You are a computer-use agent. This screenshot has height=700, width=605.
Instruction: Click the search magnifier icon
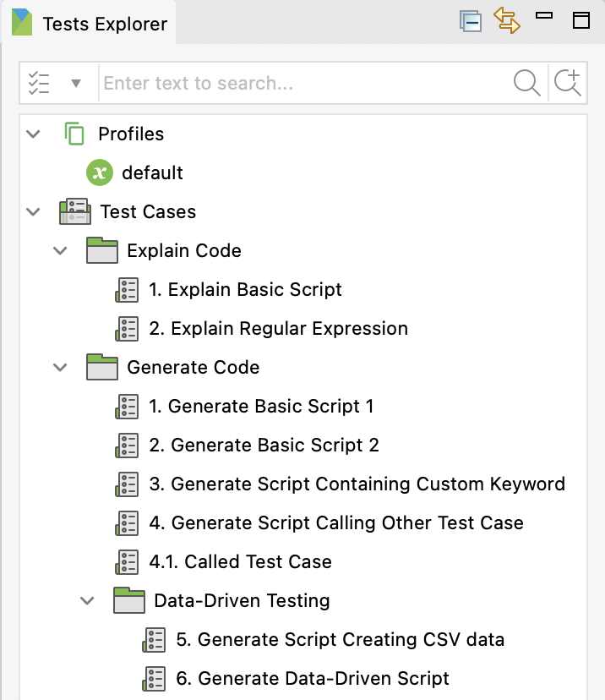click(x=527, y=83)
